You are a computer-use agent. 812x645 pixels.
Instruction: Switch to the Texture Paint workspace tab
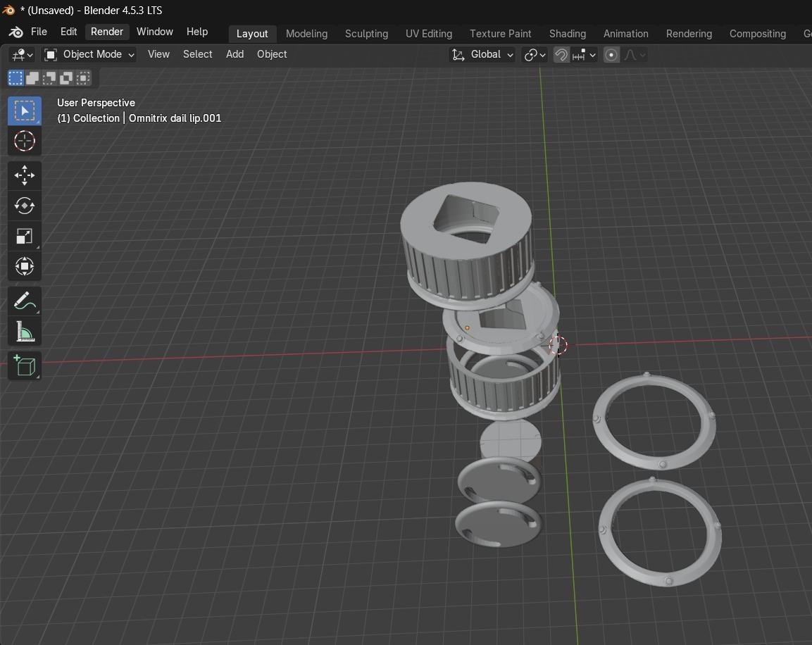click(x=500, y=34)
